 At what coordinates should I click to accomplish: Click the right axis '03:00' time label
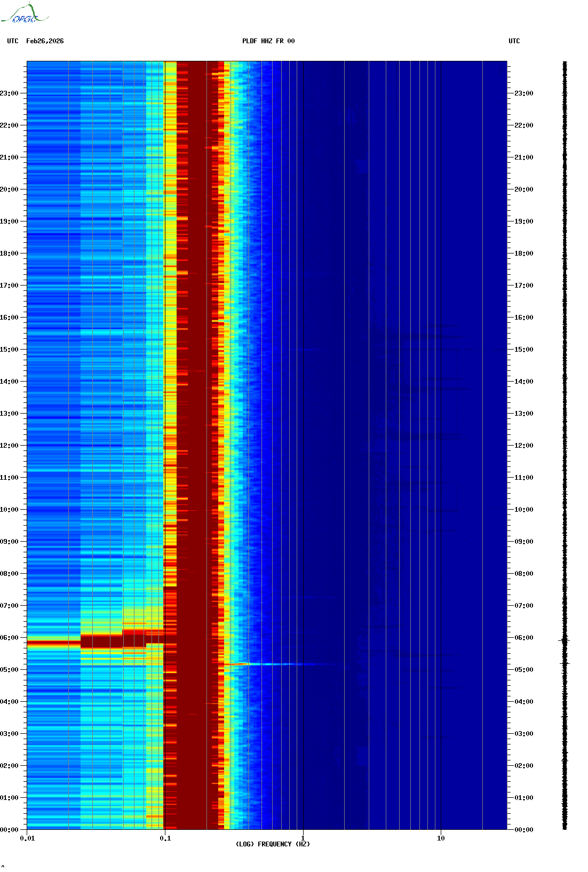point(524,734)
